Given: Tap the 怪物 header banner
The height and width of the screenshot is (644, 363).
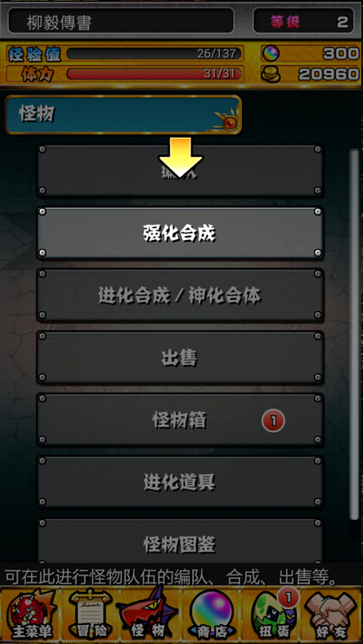Looking at the screenshot, I should 123,114.
